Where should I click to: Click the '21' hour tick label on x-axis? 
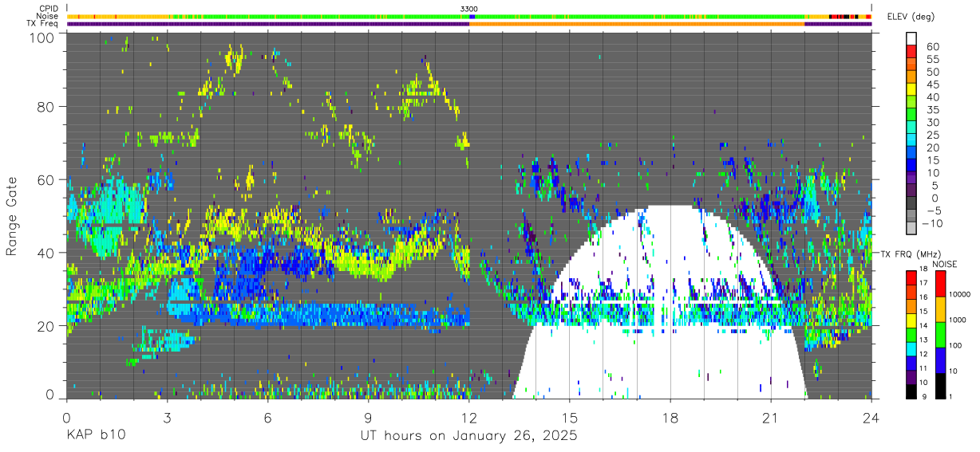pos(771,417)
